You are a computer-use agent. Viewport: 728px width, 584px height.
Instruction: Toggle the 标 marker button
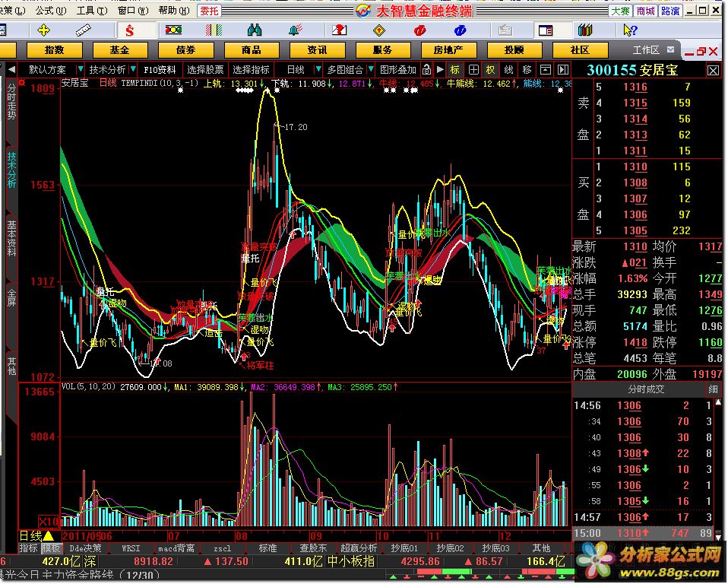coord(455,70)
